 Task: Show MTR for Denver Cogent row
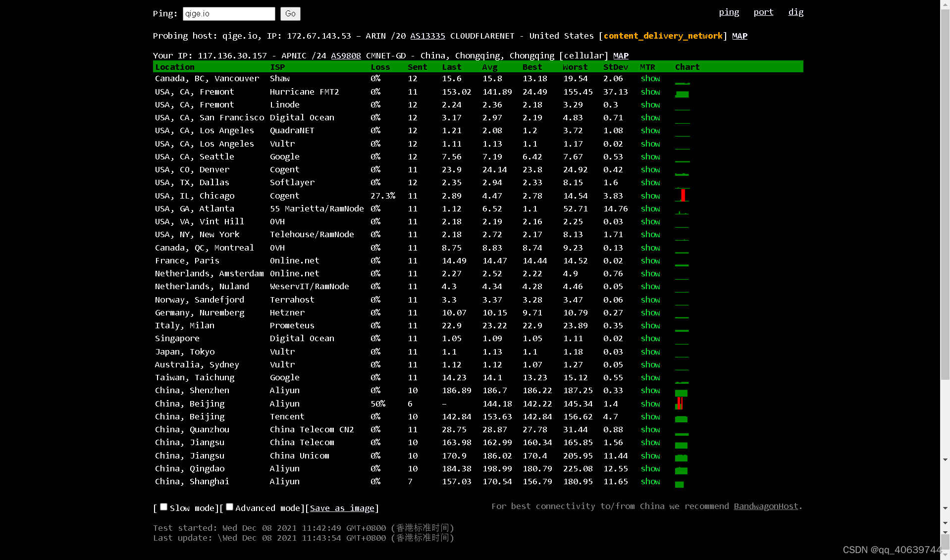tap(650, 169)
